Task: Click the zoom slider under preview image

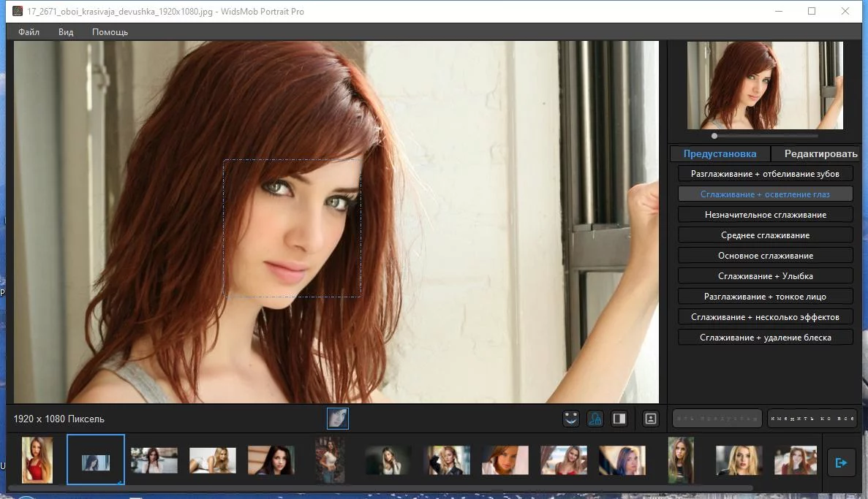Action: point(765,136)
